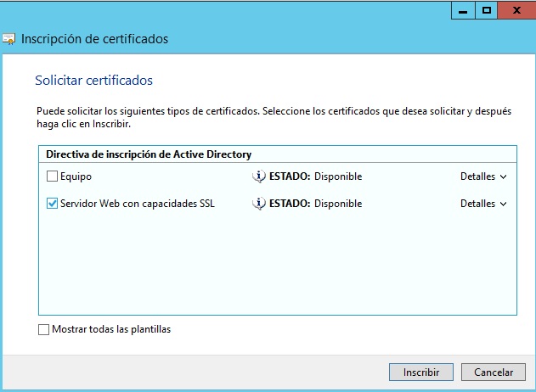The width and height of the screenshot is (536, 392).
Task: Click the Cancelar button
Action: click(493, 372)
